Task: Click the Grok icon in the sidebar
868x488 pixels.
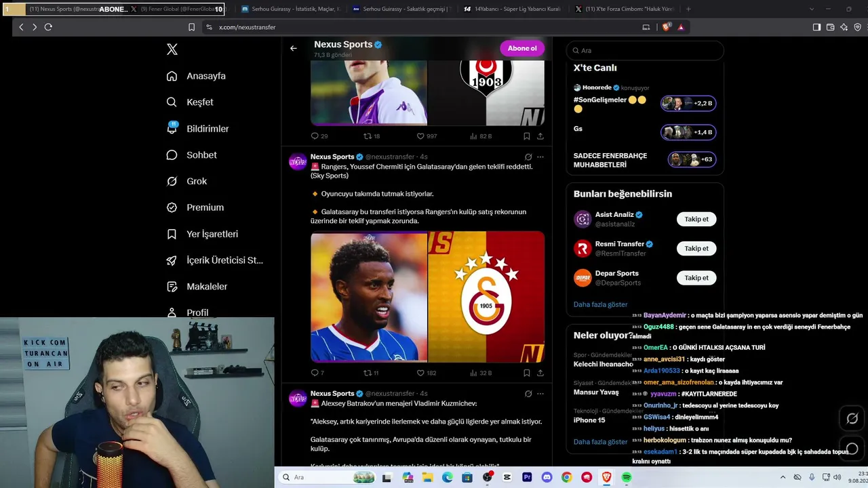Action: pyautogui.click(x=172, y=181)
